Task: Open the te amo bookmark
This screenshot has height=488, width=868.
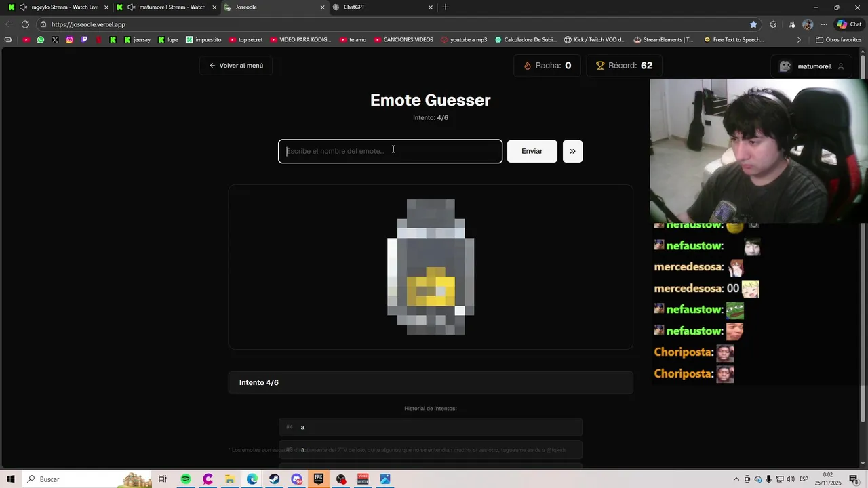Action: coord(353,39)
